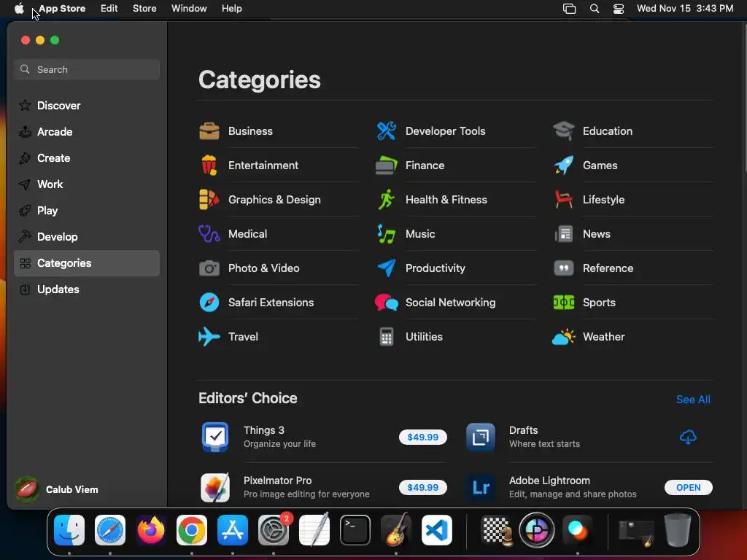747x560 pixels.
Task: Open the Productivity paper plane icon
Action: click(x=387, y=268)
